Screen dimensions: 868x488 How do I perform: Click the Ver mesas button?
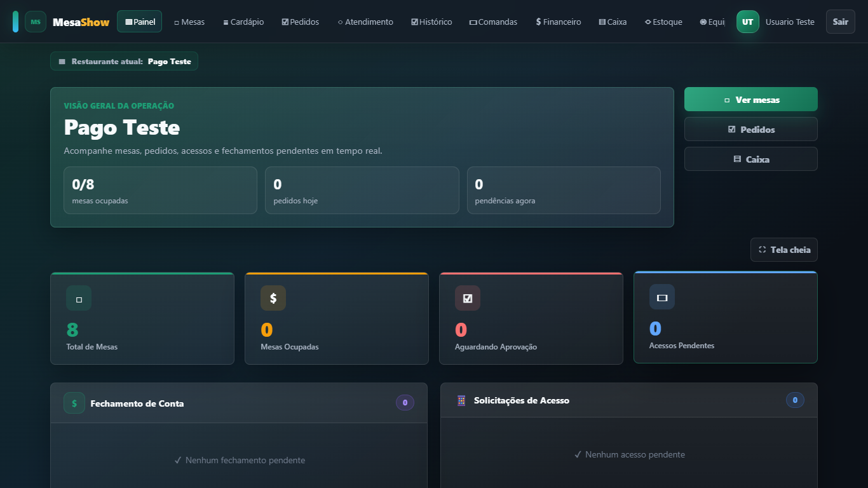[751, 100]
